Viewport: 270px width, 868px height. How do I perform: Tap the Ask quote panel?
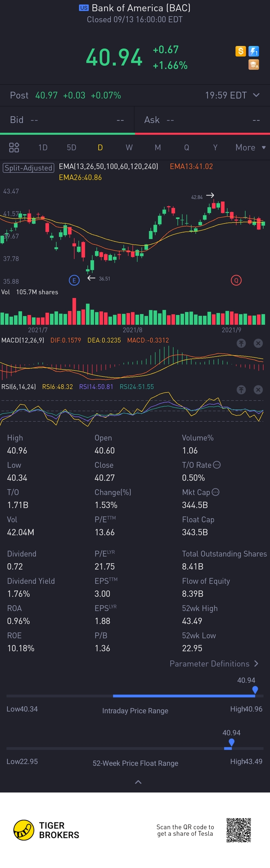coord(202,119)
